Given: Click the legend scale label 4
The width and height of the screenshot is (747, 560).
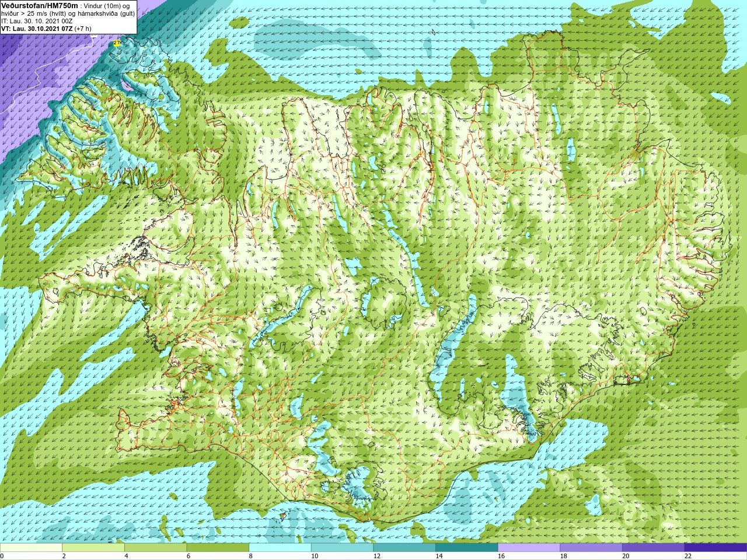Looking at the screenshot, I should click(126, 556).
